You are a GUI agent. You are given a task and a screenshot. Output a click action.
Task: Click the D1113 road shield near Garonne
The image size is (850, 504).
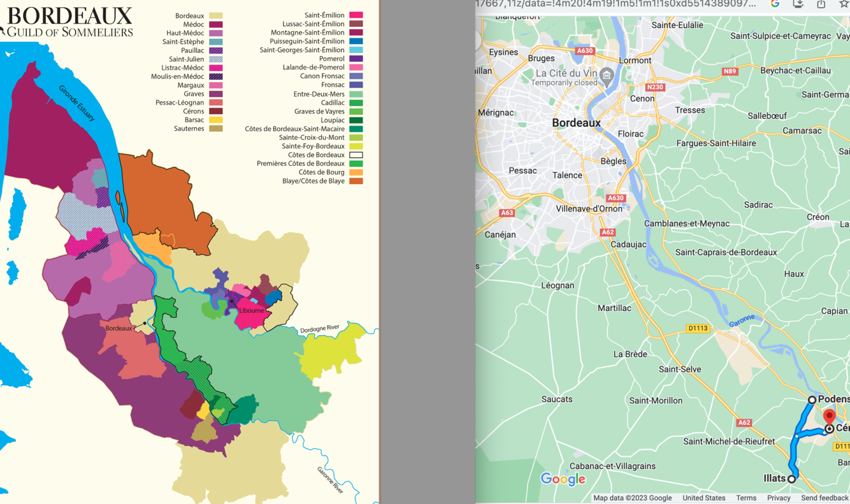698,328
